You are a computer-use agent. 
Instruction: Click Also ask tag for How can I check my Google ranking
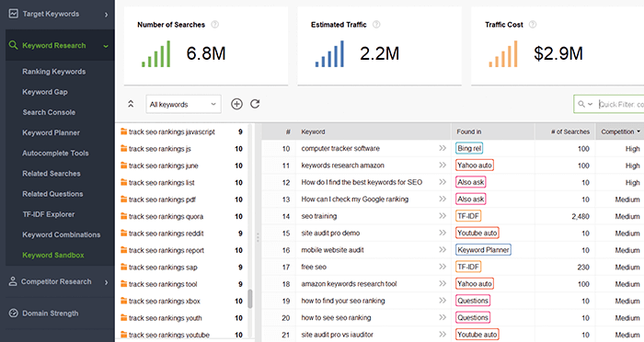coord(471,199)
